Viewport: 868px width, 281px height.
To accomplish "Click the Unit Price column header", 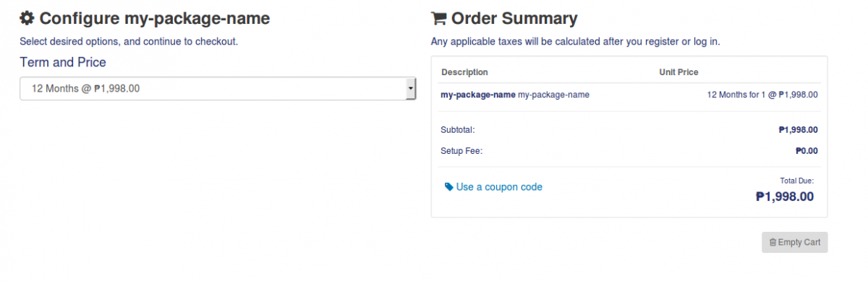I will click(678, 72).
